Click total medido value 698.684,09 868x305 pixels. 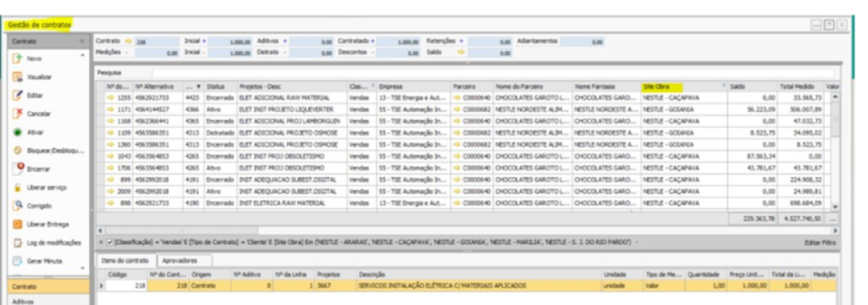[x=800, y=202]
